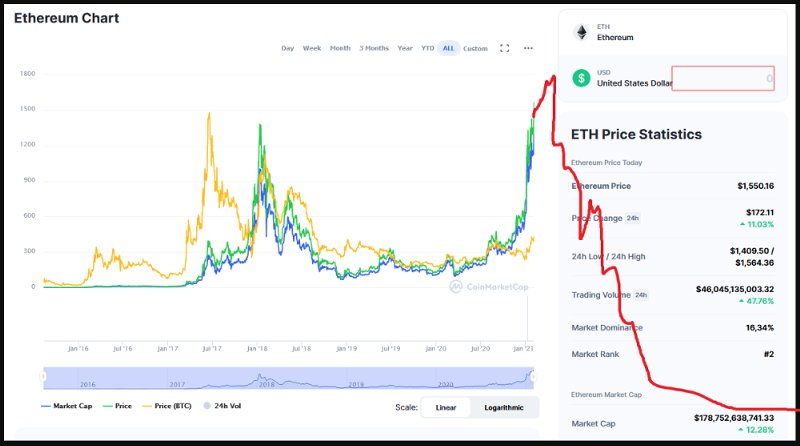Click the fullscreen chart icon
Image resolution: width=800 pixels, height=446 pixels.
coord(505,48)
